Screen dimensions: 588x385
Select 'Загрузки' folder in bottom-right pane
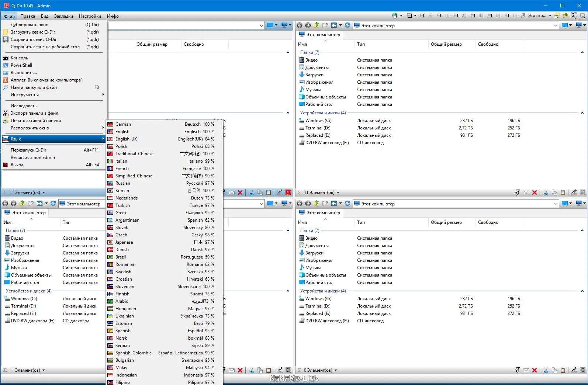pyautogui.click(x=311, y=253)
